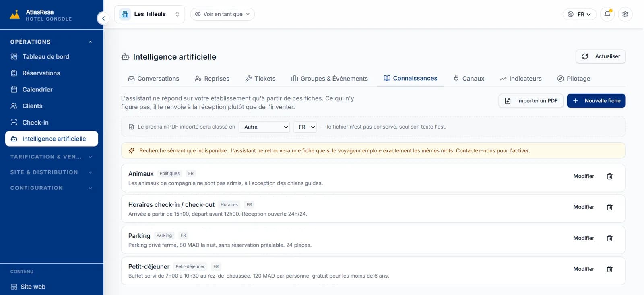Delete the Parking fiche
644x295 pixels.
[610, 238]
